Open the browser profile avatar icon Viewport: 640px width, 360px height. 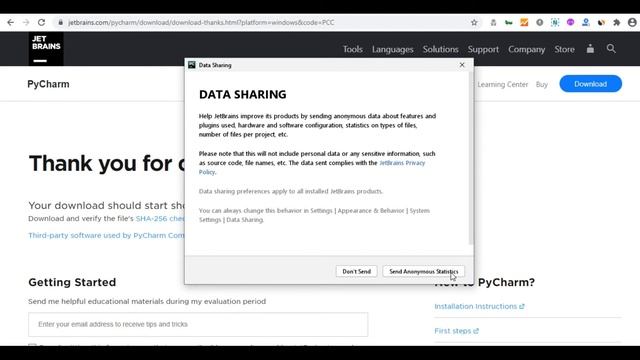click(x=632, y=22)
